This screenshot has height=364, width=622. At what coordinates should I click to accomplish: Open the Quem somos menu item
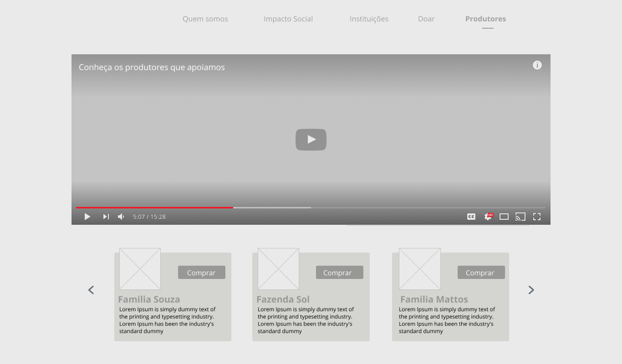coord(205,19)
